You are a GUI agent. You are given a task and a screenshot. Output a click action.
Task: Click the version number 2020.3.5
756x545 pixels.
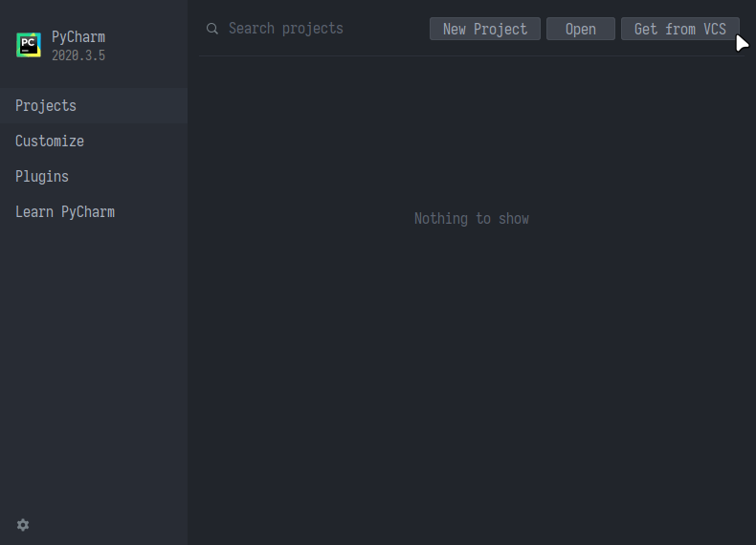(78, 55)
